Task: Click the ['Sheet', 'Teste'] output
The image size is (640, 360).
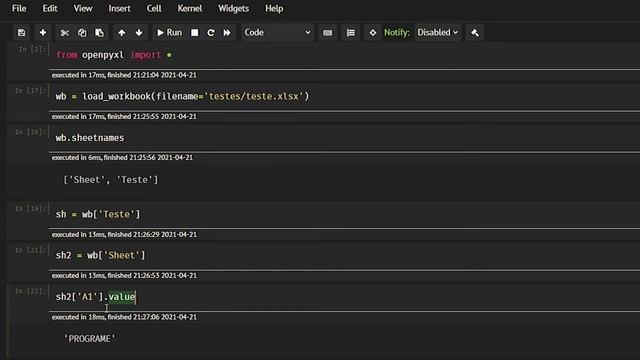Action: click(x=111, y=180)
